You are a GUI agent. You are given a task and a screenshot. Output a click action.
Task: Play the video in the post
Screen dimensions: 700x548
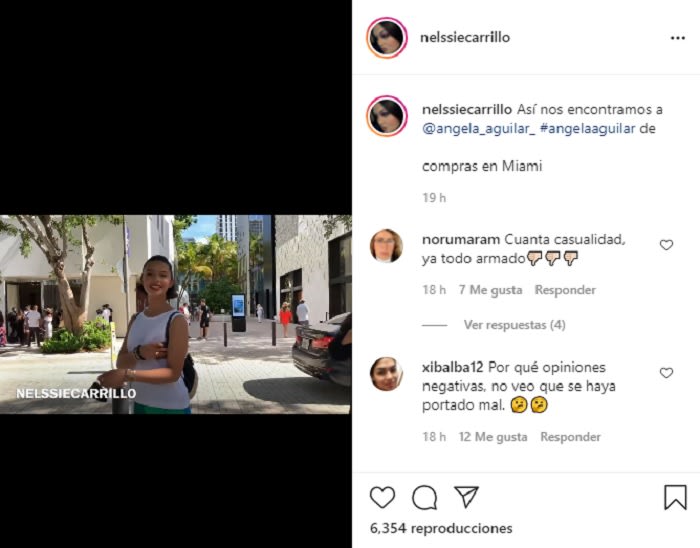175,315
